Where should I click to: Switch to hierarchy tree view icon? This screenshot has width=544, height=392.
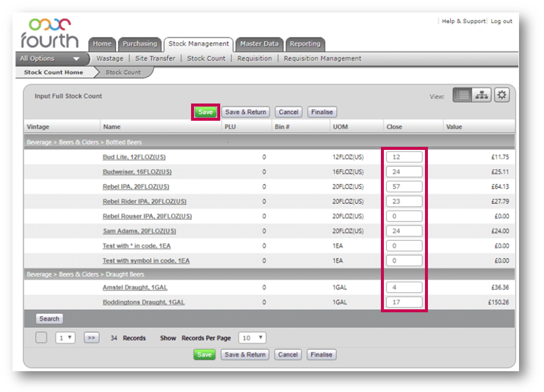point(482,95)
